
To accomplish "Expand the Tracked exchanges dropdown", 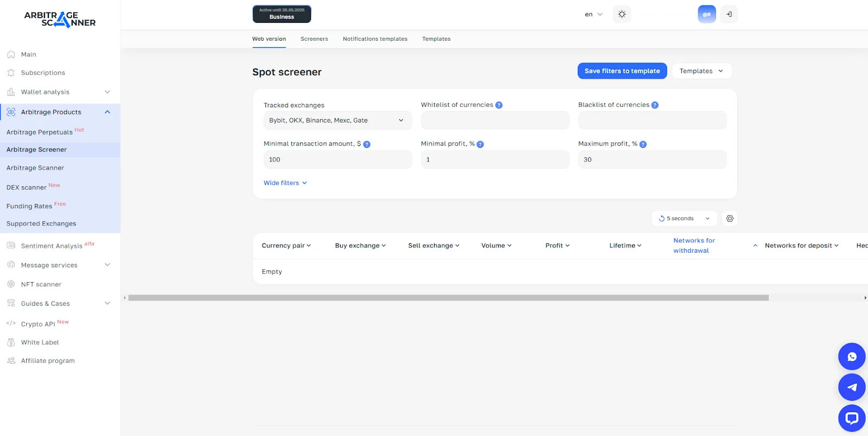I will point(337,120).
